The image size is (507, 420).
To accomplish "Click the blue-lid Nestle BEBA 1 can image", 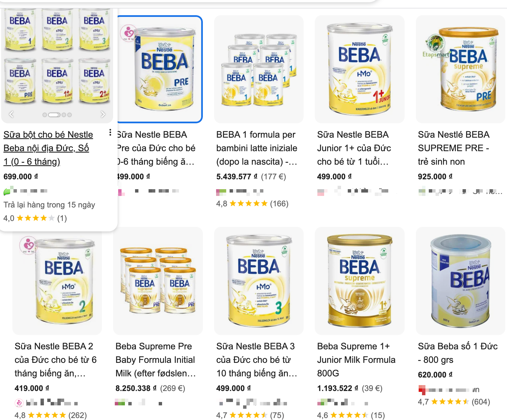I will [460, 281].
